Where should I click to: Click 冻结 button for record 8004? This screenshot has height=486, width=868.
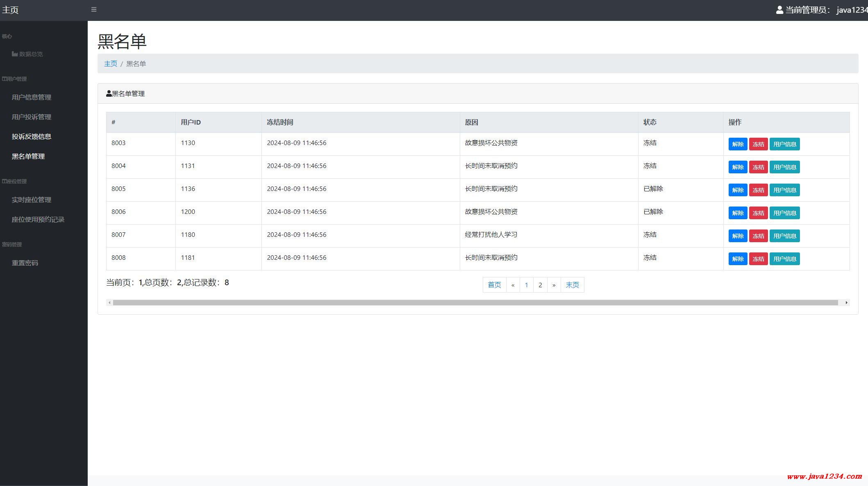[758, 167]
